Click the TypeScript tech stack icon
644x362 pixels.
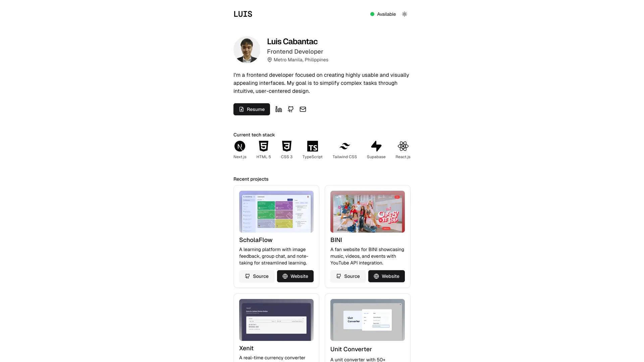312,146
